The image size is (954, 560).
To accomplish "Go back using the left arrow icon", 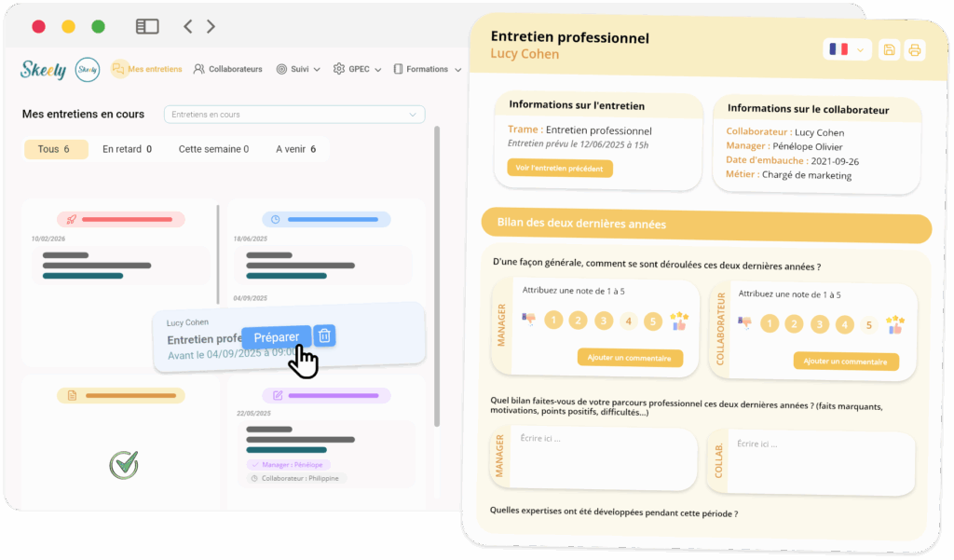I will [x=188, y=26].
